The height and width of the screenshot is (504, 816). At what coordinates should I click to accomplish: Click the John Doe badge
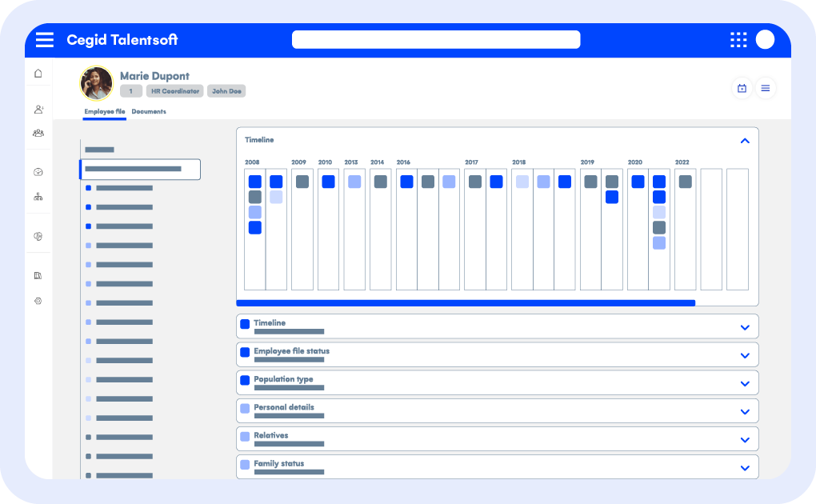click(226, 91)
